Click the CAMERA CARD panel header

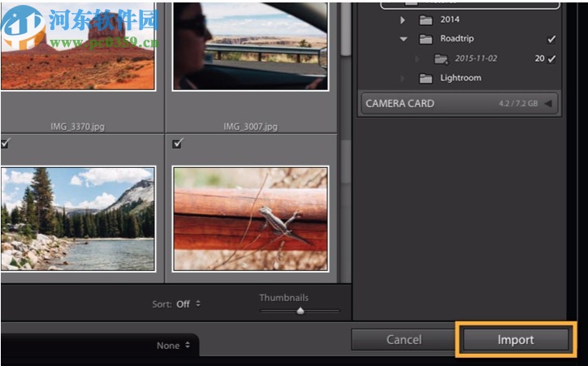point(460,103)
